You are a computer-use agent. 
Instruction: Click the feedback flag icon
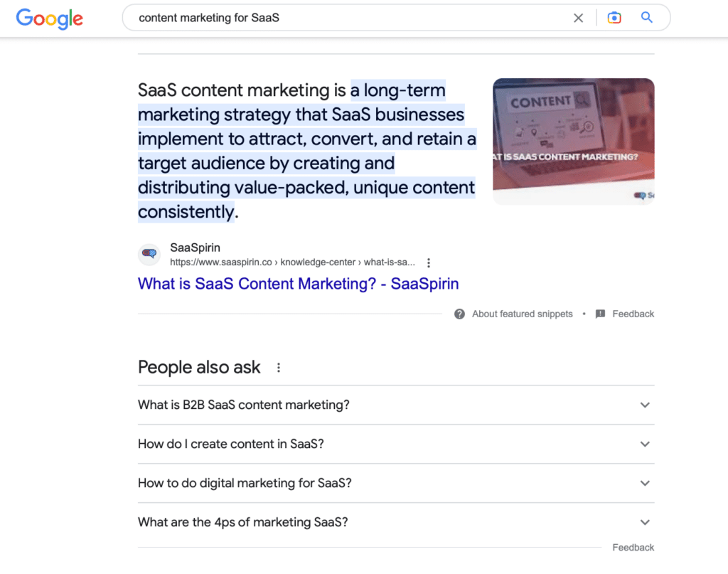click(x=600, y=314)
